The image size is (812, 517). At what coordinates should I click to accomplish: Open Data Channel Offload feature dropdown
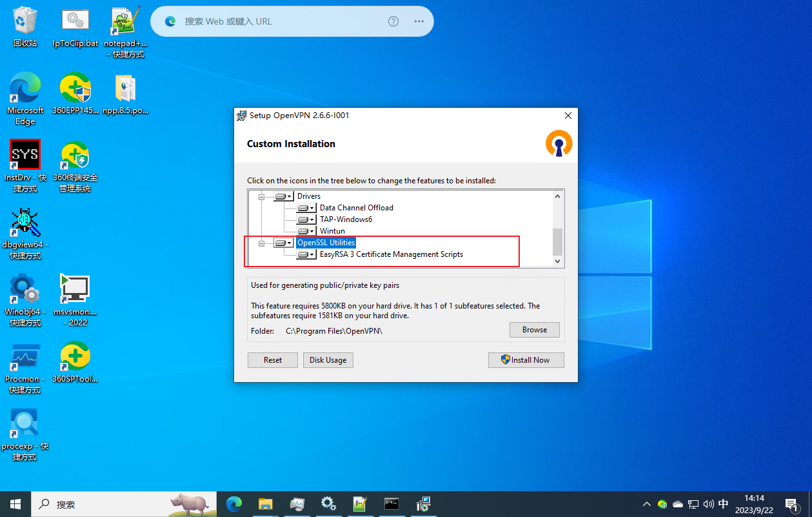306,208
